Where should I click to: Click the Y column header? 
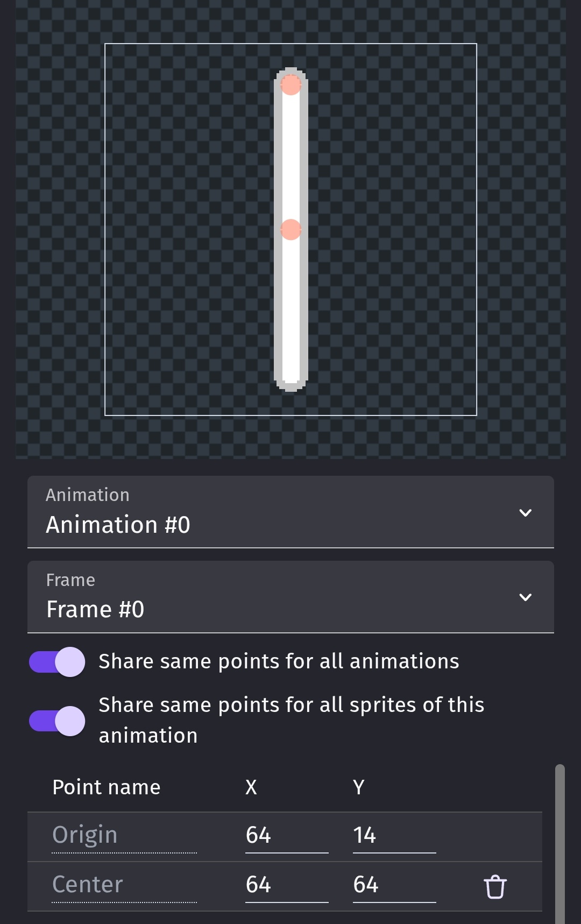359,787
